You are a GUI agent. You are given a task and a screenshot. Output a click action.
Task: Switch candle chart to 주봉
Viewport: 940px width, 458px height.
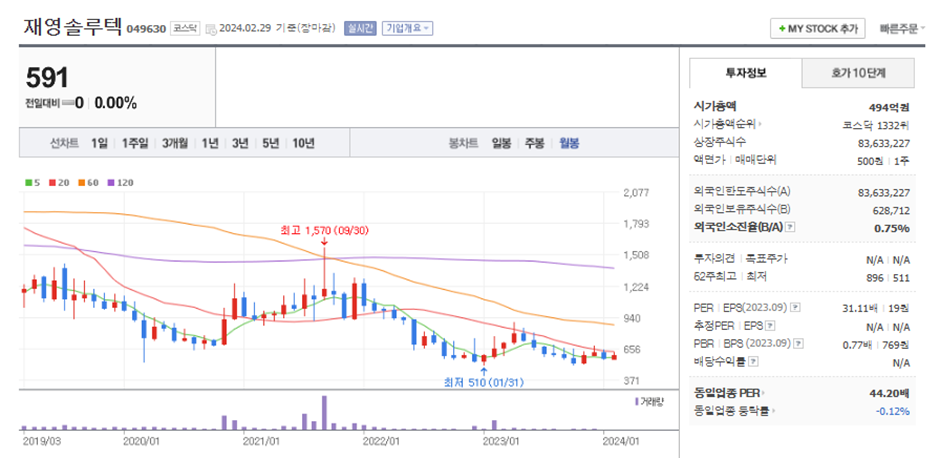(535, 143)
